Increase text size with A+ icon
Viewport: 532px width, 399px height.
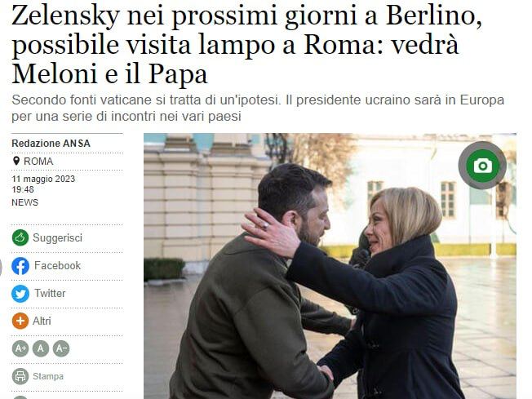point(20,348)
